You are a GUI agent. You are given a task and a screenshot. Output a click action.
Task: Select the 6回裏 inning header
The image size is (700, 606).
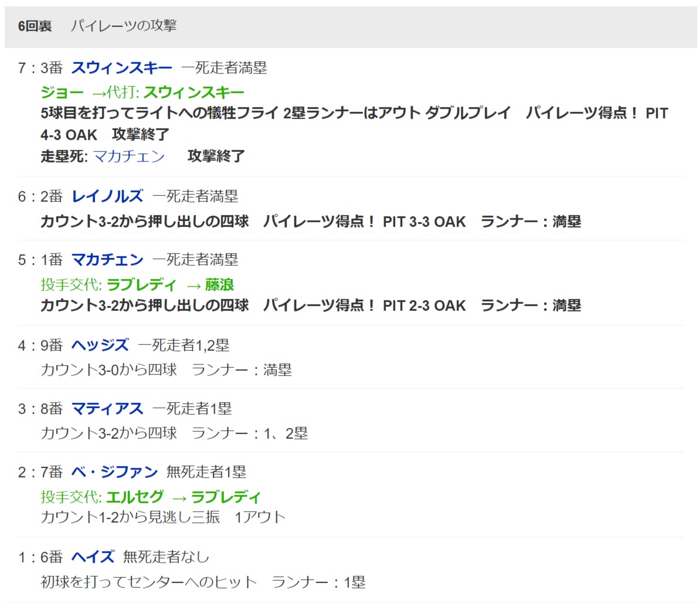pyautogui.click(x=35, y=26)
